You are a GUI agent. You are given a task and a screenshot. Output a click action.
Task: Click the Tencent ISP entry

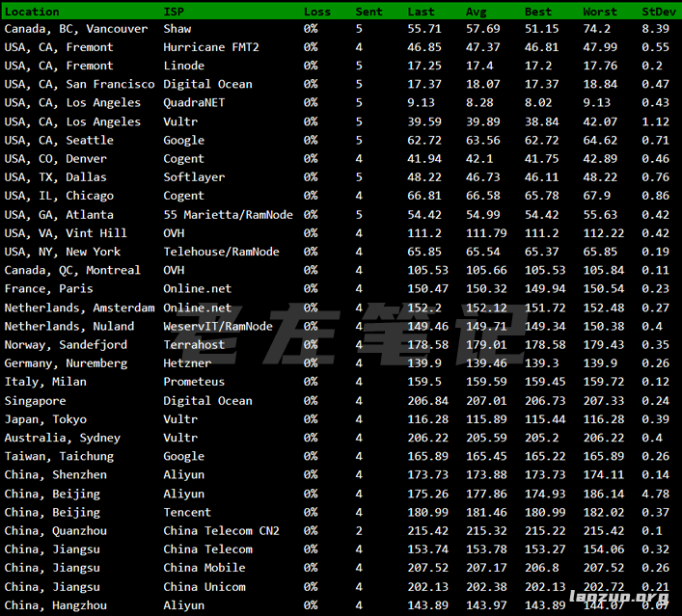pos(187,512)
